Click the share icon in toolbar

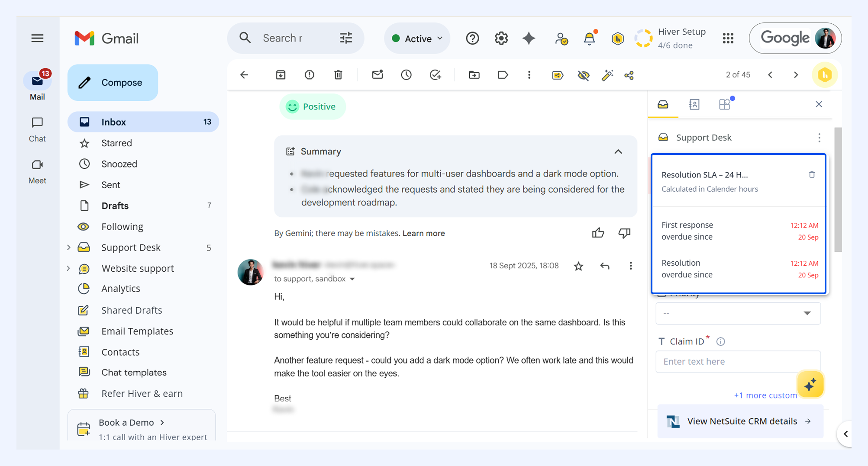point(629,75)
